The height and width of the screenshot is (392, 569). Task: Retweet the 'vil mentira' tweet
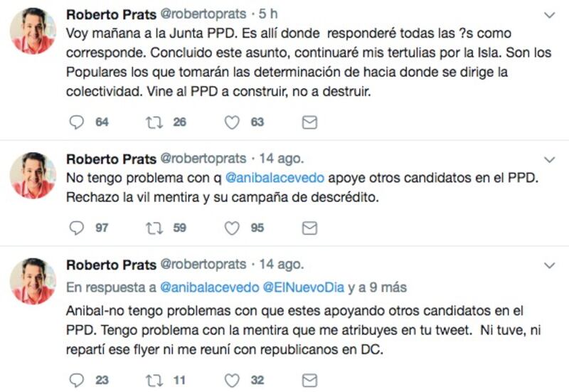[154, 228]
